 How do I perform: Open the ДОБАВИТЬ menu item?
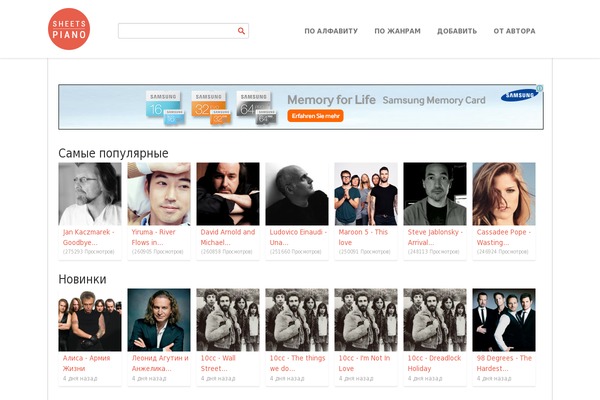click(457, 31)
